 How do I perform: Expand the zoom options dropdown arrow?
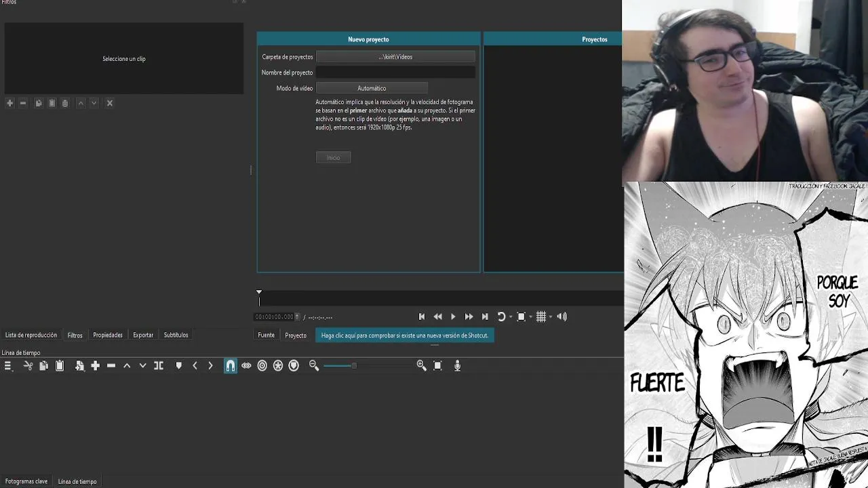pos(530,317)
